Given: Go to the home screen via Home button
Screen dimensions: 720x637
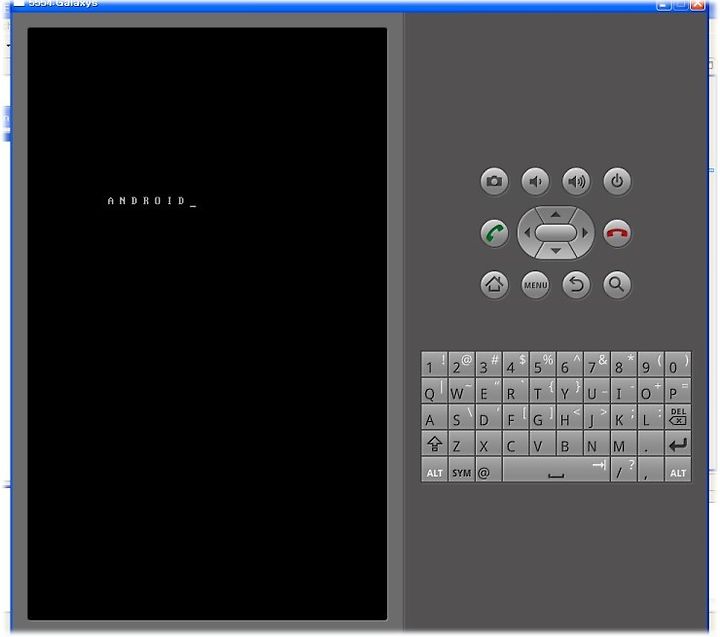Looking at the screenshot, I should click(494, 284).
